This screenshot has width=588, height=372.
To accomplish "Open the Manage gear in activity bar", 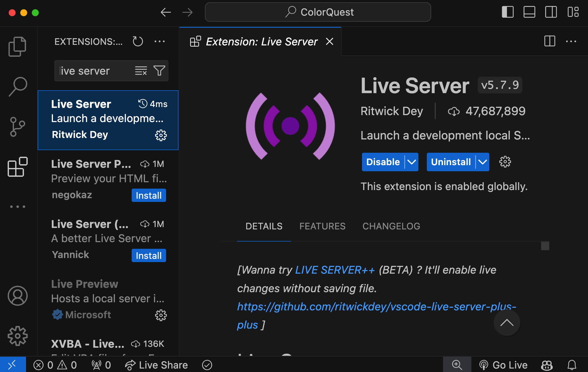I will click(x=18, y=336).
